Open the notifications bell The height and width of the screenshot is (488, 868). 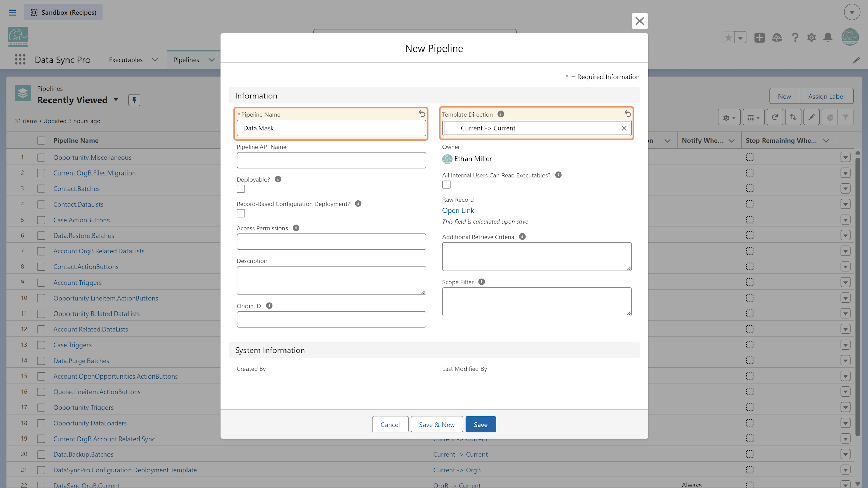click(x=828, y=37)
